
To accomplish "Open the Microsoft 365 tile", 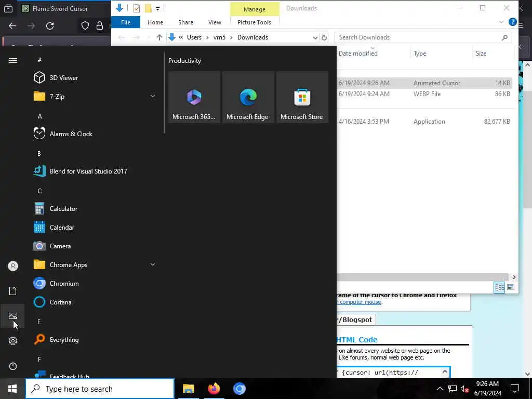I will point(194,97).
